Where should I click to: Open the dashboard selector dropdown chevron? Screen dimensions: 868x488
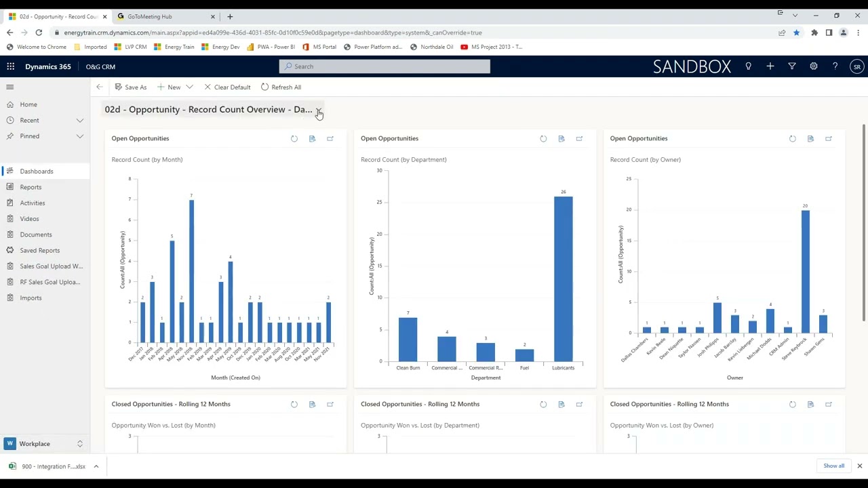319,110
